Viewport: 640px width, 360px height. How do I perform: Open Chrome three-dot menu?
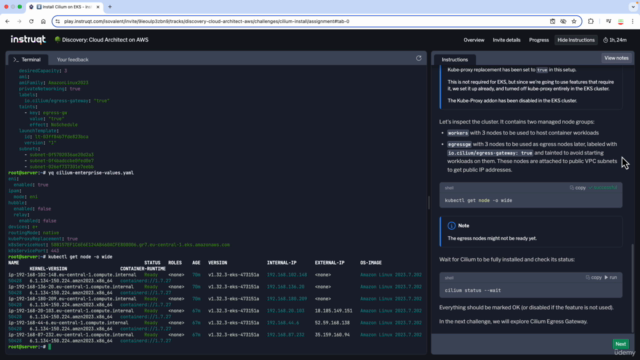tap(632, 21)
